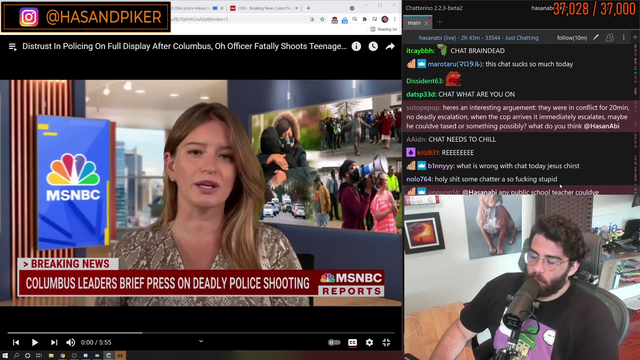Image resolution: width=640 pixels, height=360 pixels.
Task: Click username nolo764 in chat
Action: pyautogui.click(x=420, y=179)
